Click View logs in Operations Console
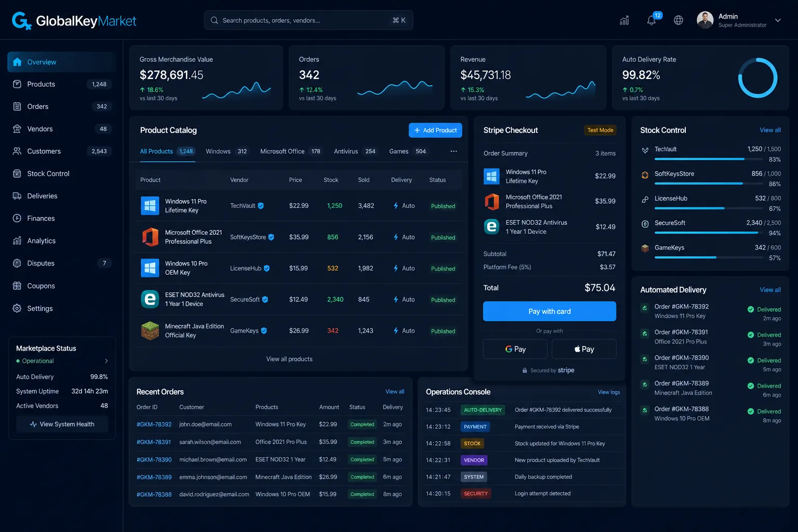Image resolution: width=798 pixels, height=532 pixels. tap(609, 392)
